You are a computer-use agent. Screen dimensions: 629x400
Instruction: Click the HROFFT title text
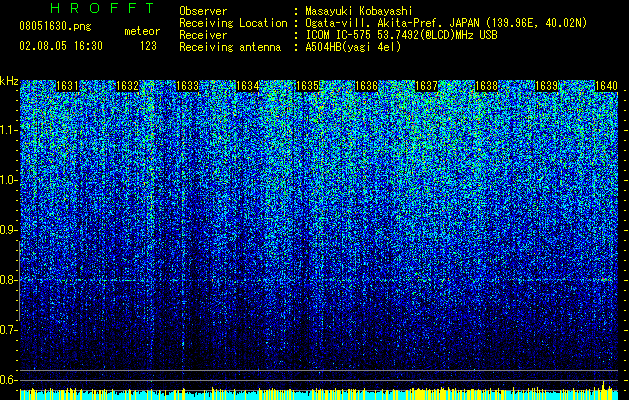click(102, 8)
